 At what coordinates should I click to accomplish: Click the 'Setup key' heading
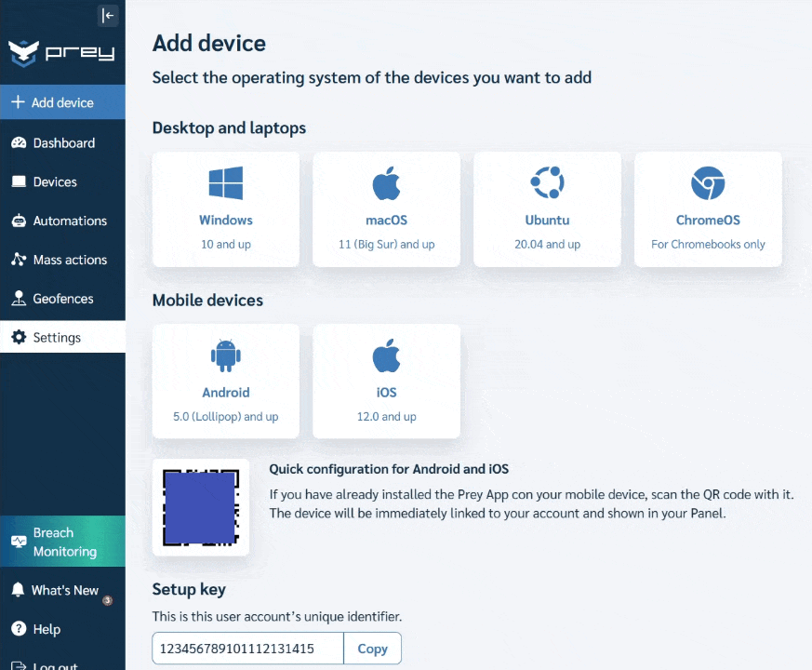189,590
